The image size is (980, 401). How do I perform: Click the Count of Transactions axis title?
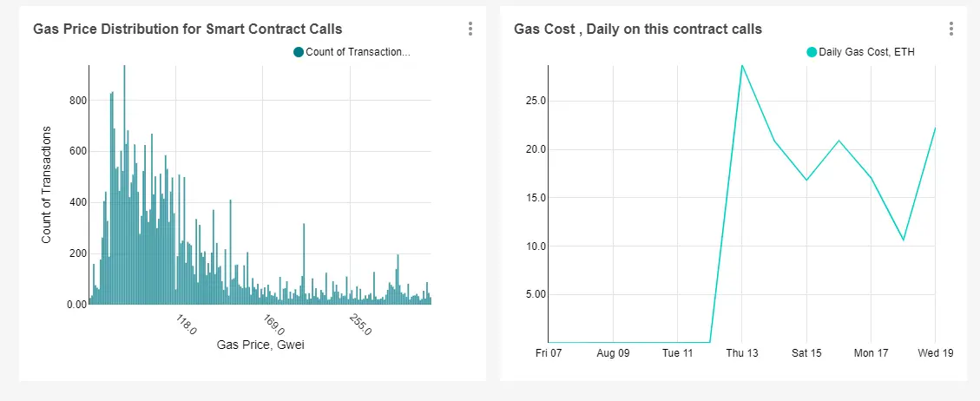[46, 185]
